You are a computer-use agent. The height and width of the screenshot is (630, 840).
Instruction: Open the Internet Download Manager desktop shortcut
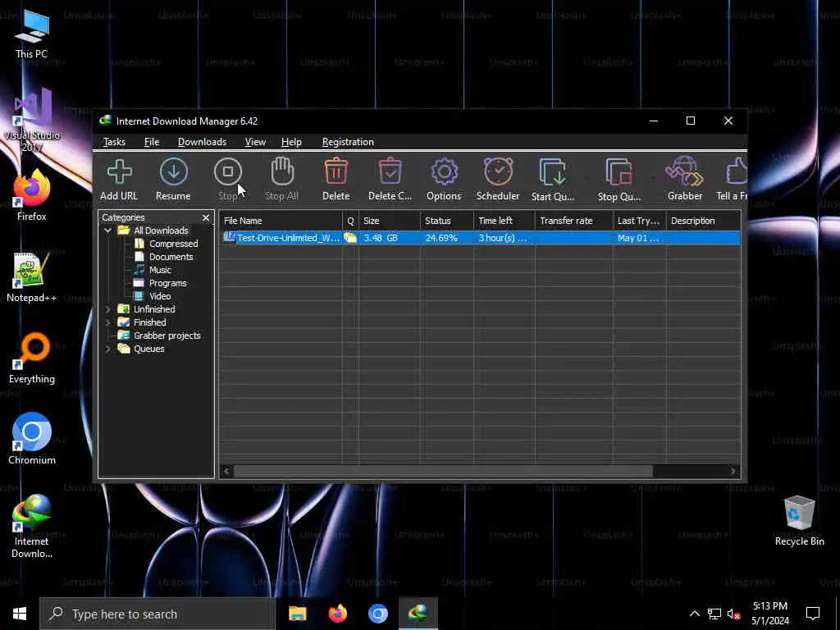pyautogui.click(x=32, y=526)
